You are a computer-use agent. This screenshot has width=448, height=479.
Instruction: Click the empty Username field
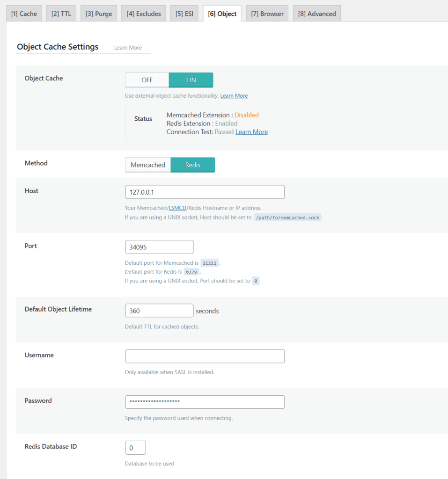[x=205, y=356]
